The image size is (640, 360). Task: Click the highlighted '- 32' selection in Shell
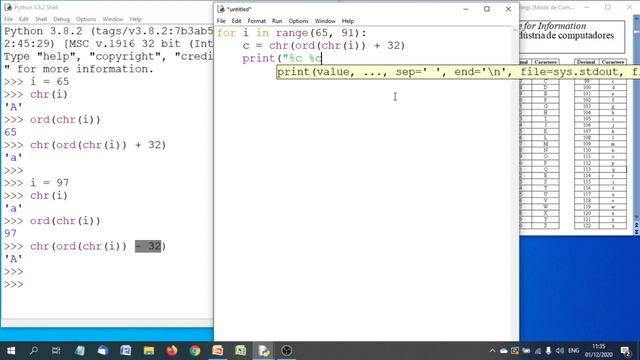(x=148, y=246)
